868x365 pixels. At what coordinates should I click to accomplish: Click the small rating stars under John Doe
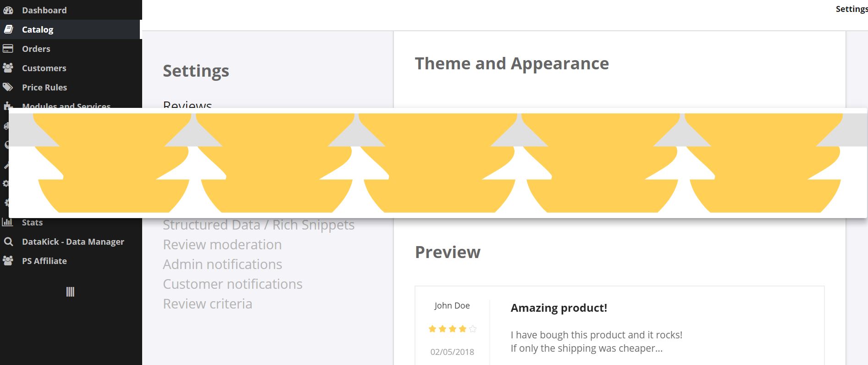452,329
